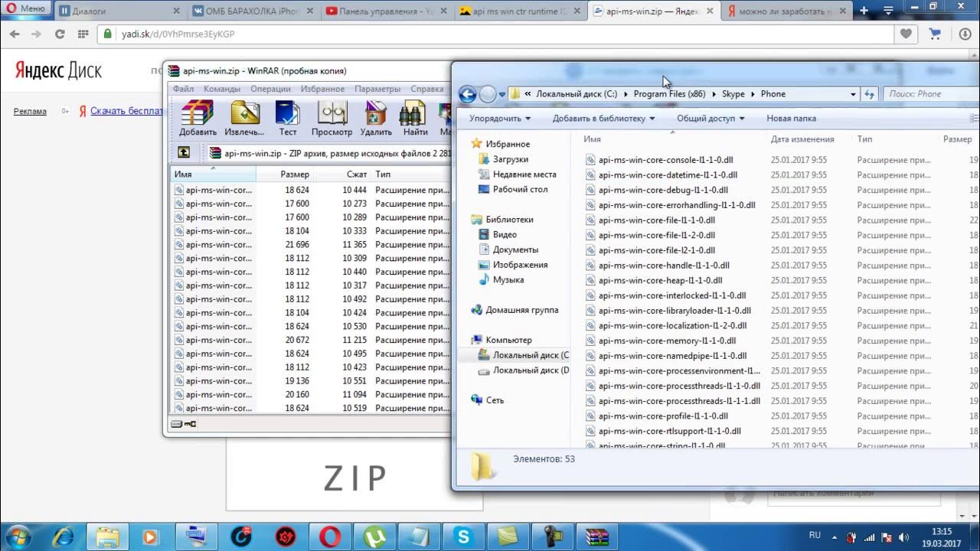Open the Windows Start menu
This screenshot has width=980, height=551.
pyautogui.click(x=18, y=536)
